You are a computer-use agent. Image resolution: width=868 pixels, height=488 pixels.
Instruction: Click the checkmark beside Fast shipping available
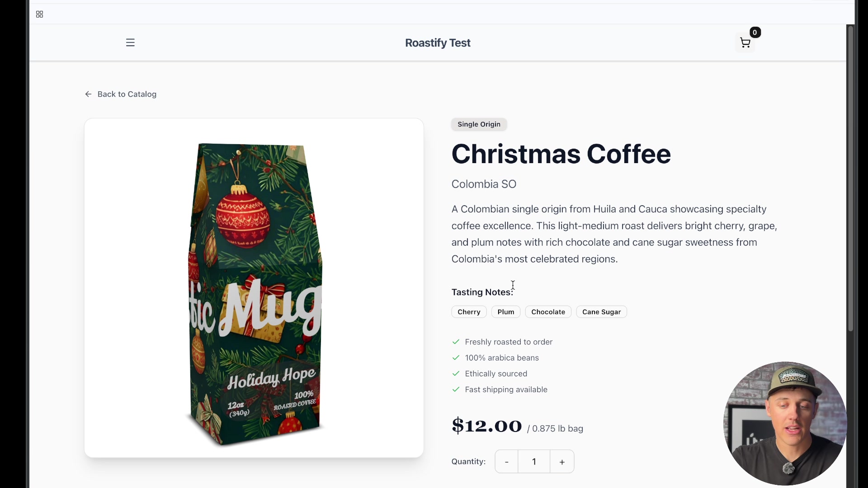click(x=456, y=389)
